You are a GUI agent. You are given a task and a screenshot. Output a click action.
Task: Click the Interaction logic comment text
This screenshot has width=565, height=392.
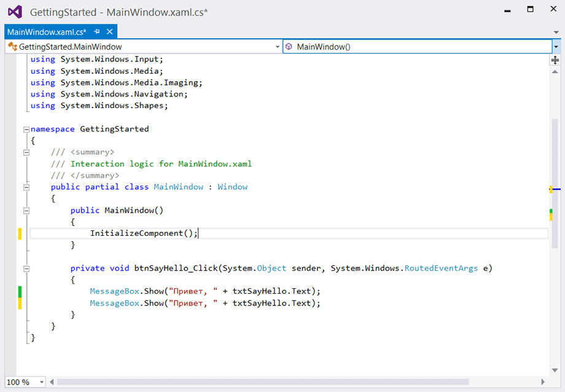pyautogui.click(x=161, y=163)
